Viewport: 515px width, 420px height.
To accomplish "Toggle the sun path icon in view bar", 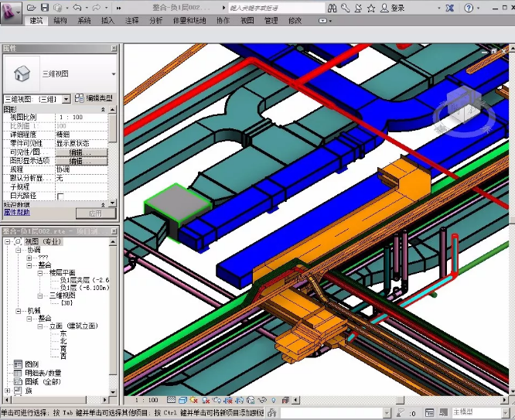I will 194,400.
